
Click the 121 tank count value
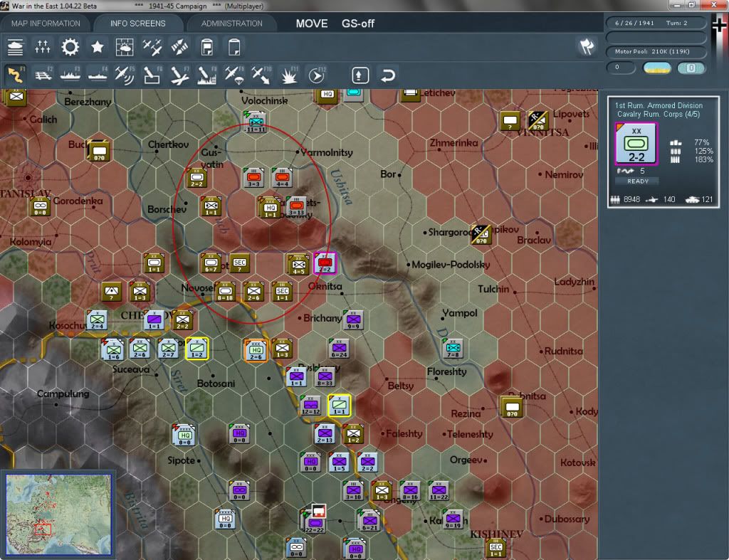707,199
